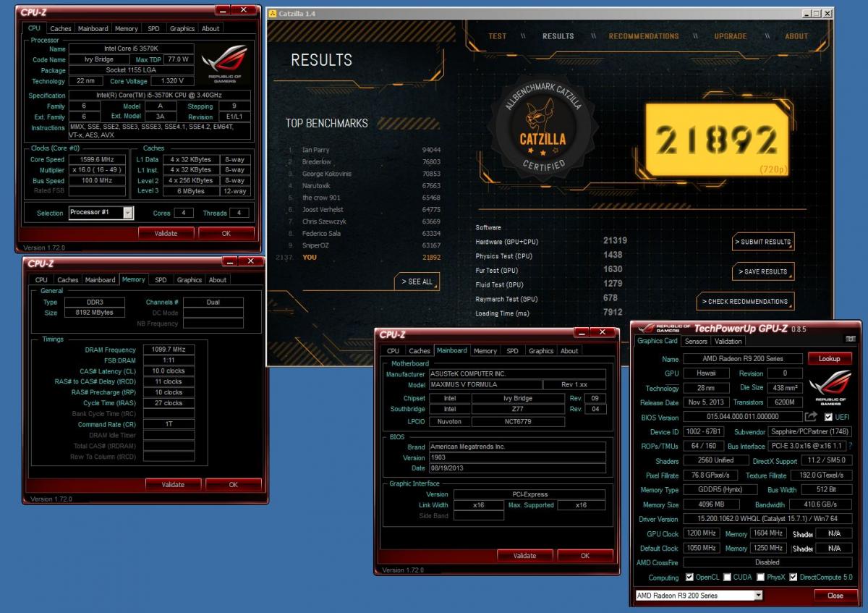Click Validate in CPU-Z memory window

[173, 484]
